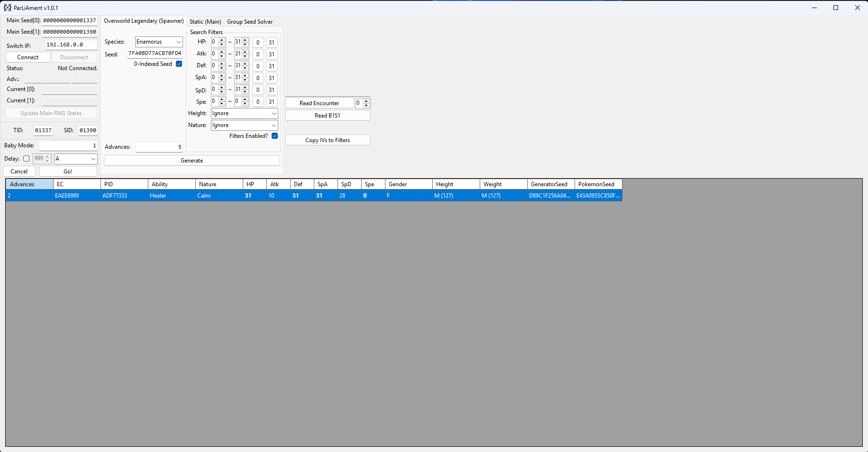Click Spe row's 31 quick-set button
The height and width of the screenshot is (452, 868).
coord(272,101)
